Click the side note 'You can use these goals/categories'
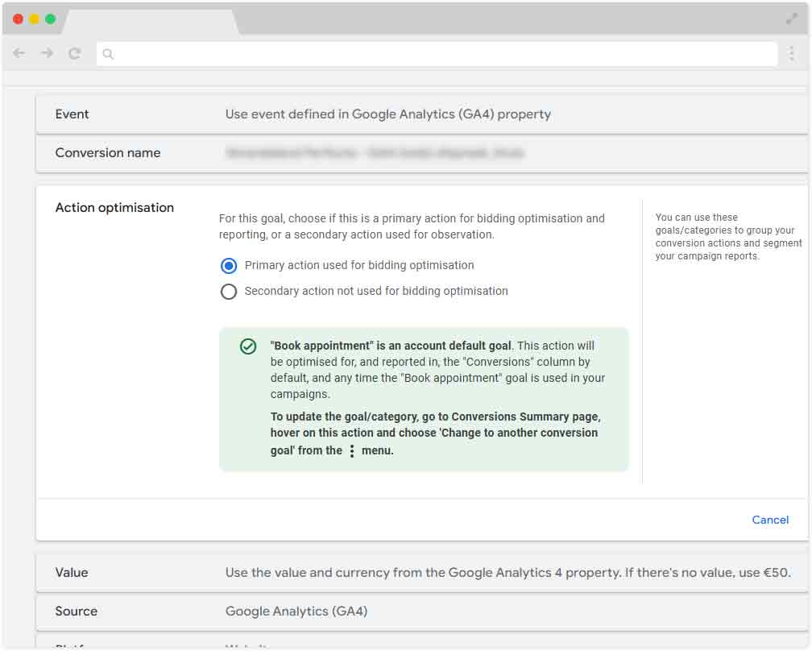Screen dimensions: 812x651 click(x=728, y=237)
